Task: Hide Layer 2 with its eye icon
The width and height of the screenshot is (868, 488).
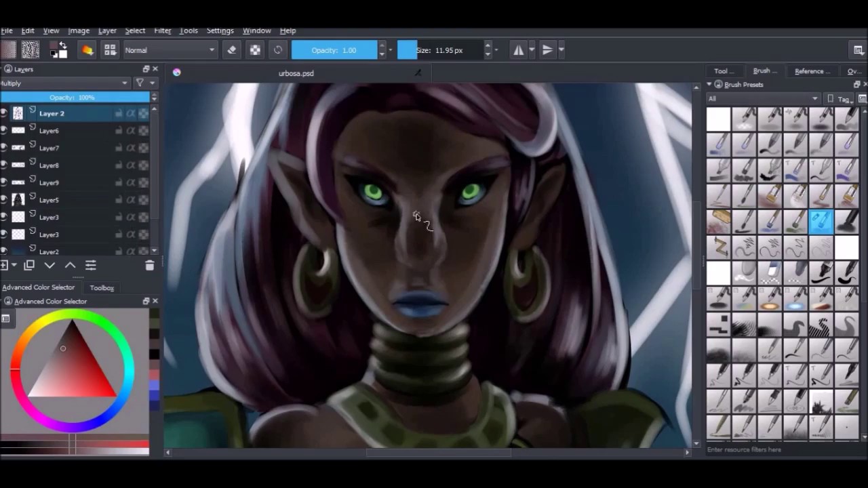Action: click(4, 113)
